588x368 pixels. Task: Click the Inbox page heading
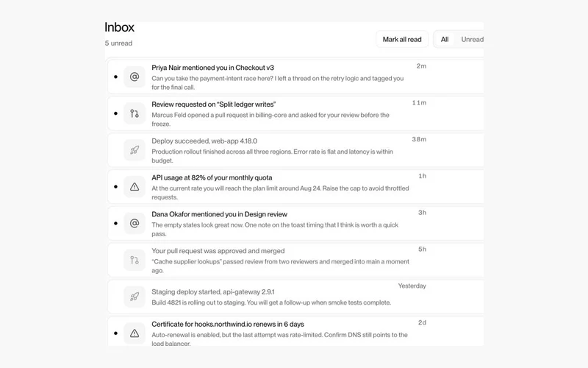point(119,27)
